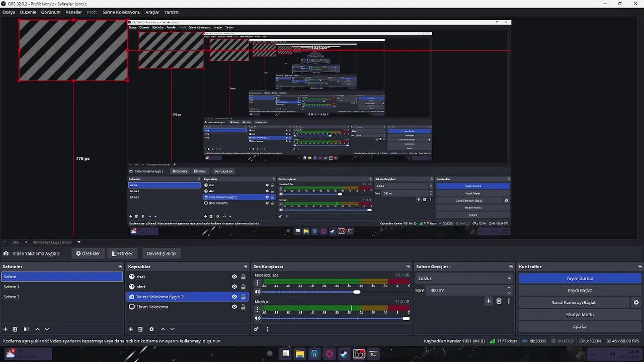Open Özellikler for selected source
The image size is (644, 362).
[x=88, y=253]
